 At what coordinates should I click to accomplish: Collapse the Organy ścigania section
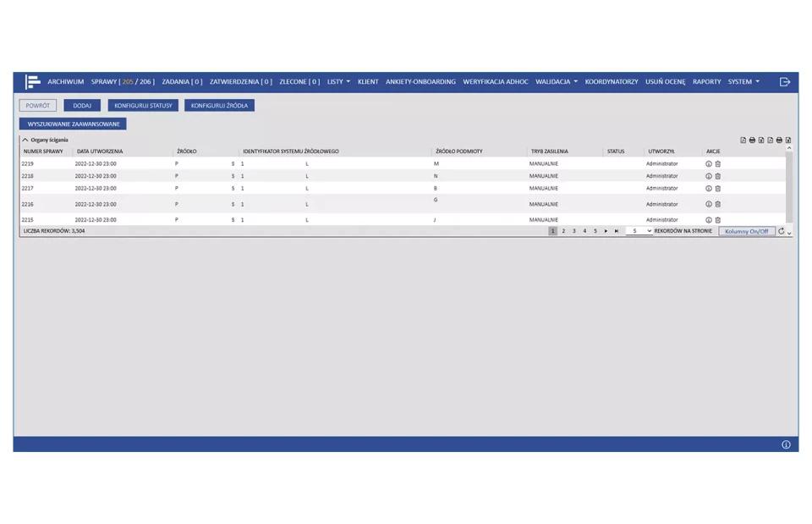coord(25,140)
